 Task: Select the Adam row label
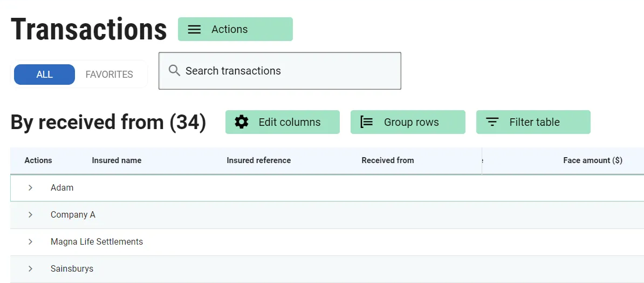pos(62,188)
